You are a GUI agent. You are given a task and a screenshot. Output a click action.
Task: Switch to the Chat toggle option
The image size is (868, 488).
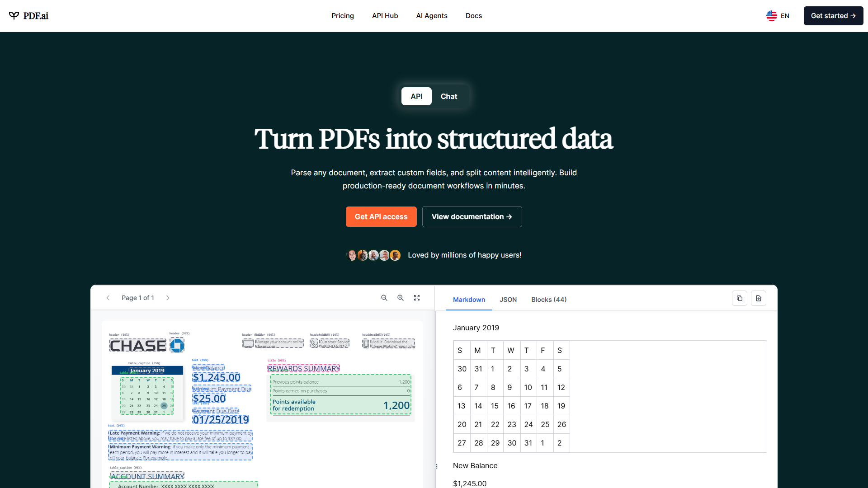[449, 96]
